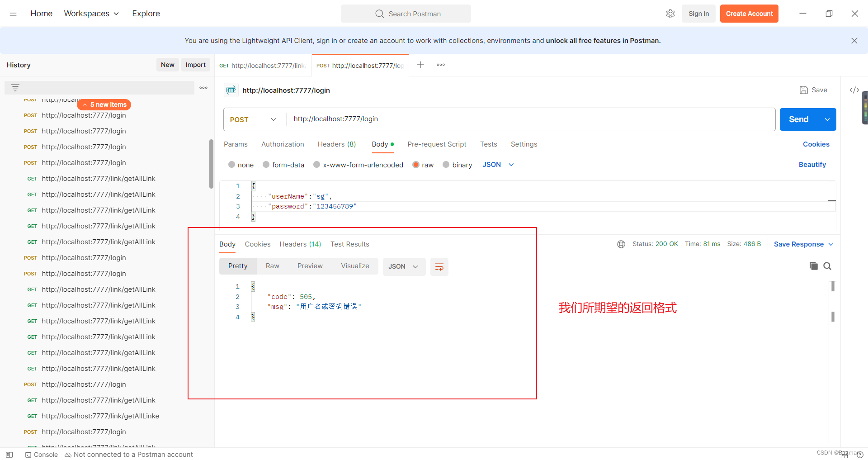The height and width of the screenshot is (460, 868).
Task: Open the Test Results tab
Action: tap(350, 244)
